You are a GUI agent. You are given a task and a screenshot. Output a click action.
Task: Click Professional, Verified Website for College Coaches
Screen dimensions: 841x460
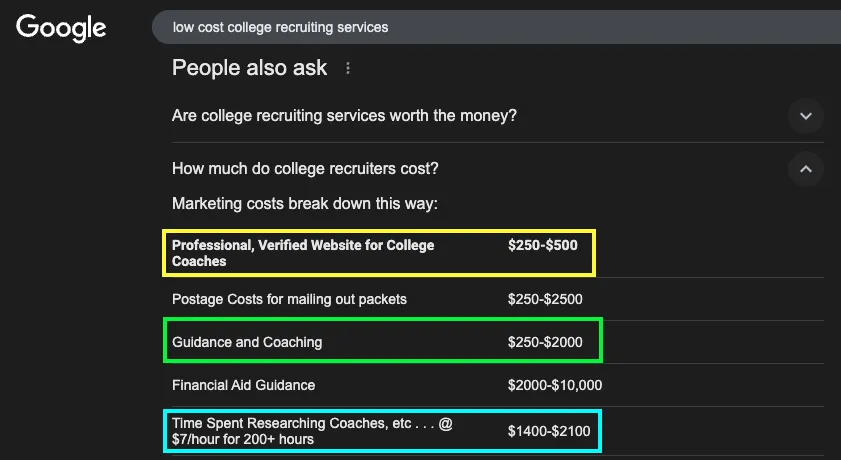(x=303, y=253)
